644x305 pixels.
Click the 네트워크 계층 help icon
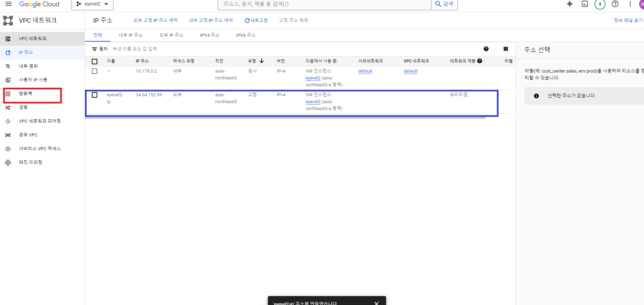click(480, 61)
